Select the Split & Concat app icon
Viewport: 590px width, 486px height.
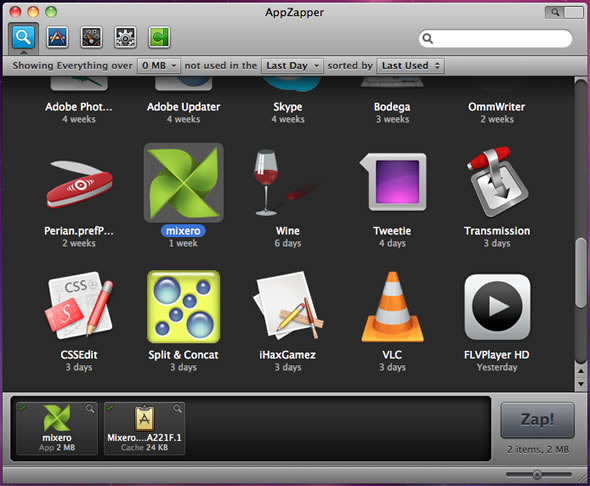point(184,307)
